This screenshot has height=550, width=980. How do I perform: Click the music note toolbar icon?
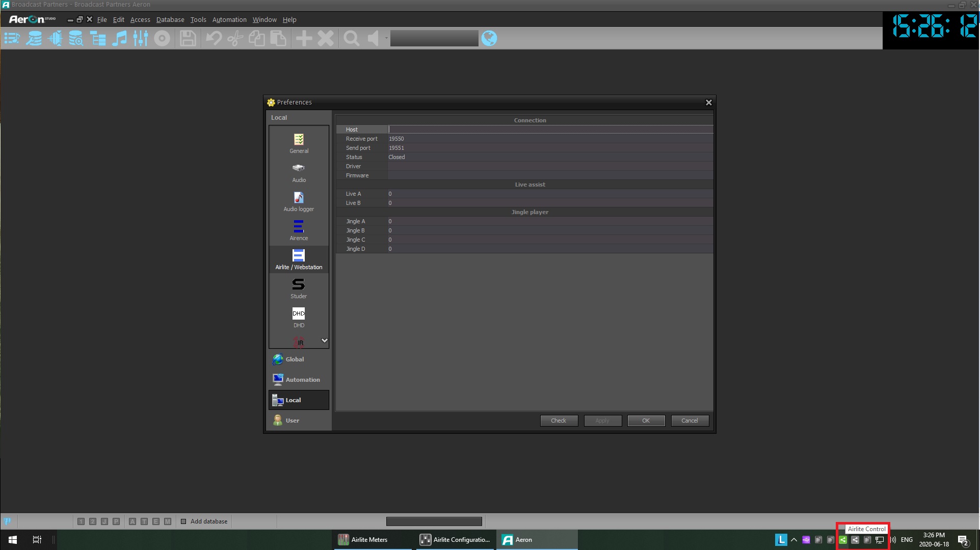click(119, 38)
